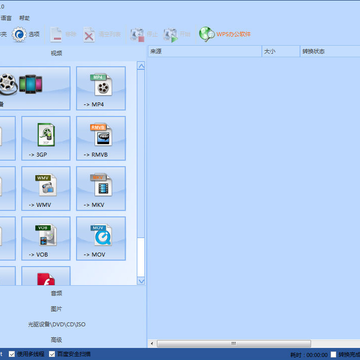
Task: Open the 帮助 help menu
Action: pos(24,18)
